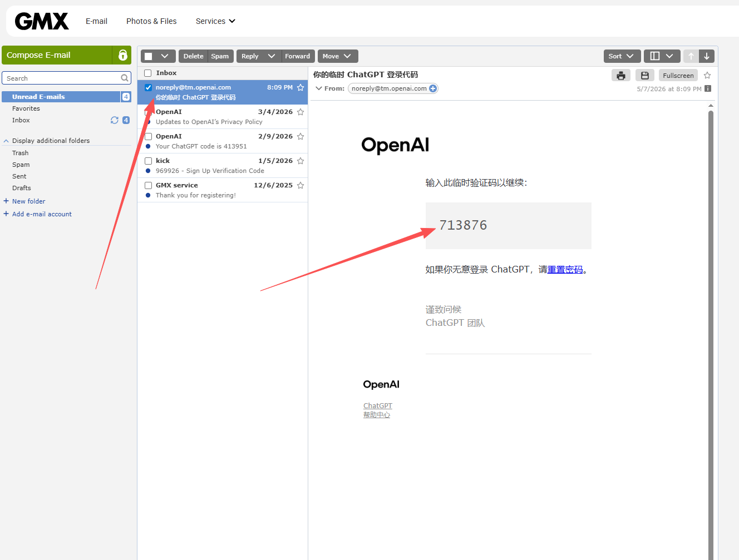Toggle the select-all checkbox in the toolbar
The image size is (739, 560).
pyautogui.click(x=148, y=56)
